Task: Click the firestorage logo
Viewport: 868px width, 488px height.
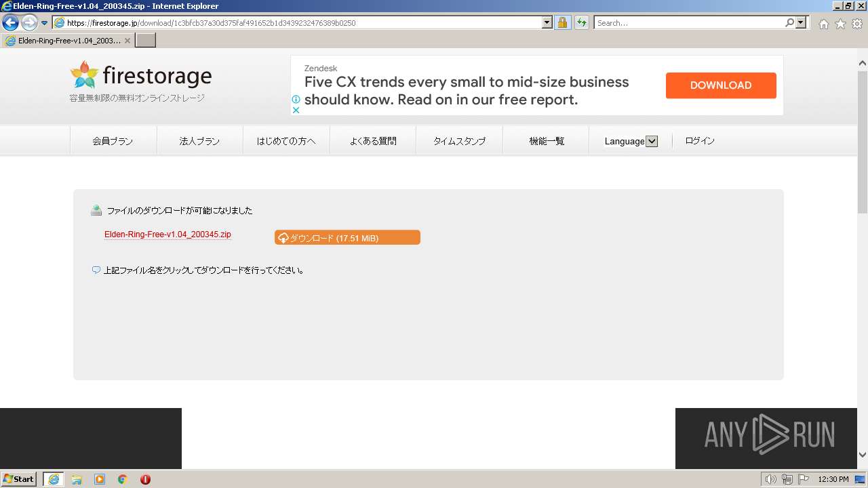Action: 141,75
